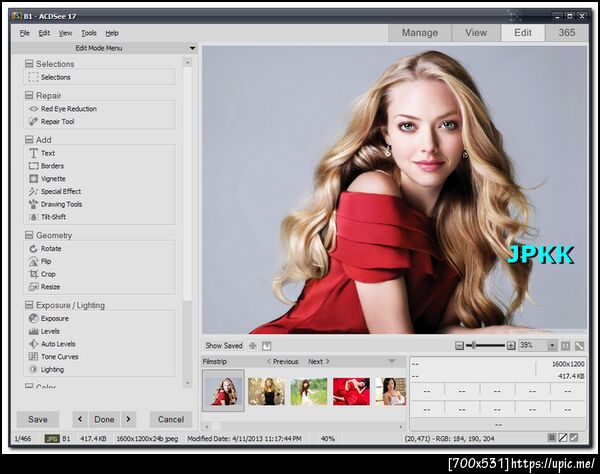This screenshot has height=474, width=600.
Task: Switch to Manage mode tab
Action: 420,33
